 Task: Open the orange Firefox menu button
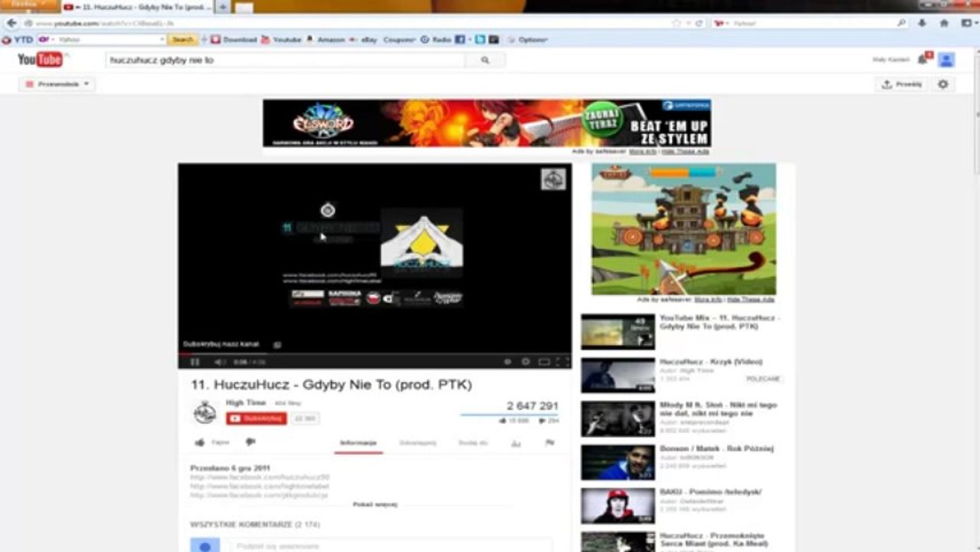coord(29,5)
